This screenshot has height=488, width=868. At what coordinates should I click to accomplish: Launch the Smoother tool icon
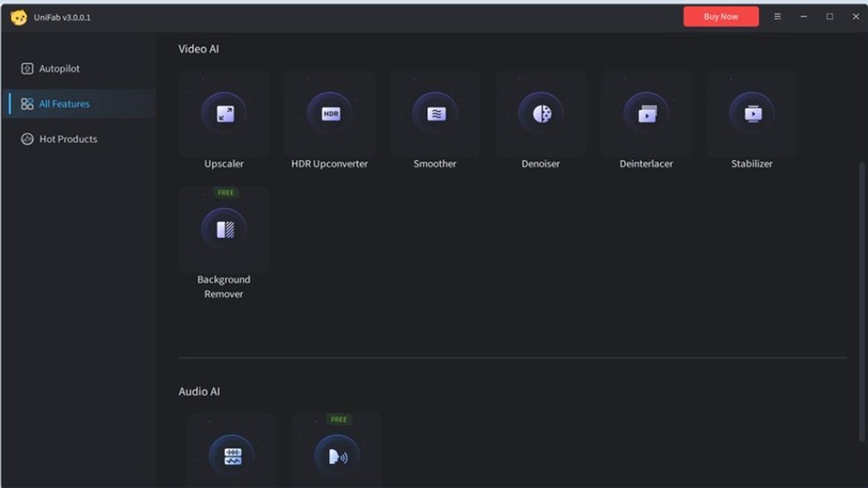click(x=436, y=114)
